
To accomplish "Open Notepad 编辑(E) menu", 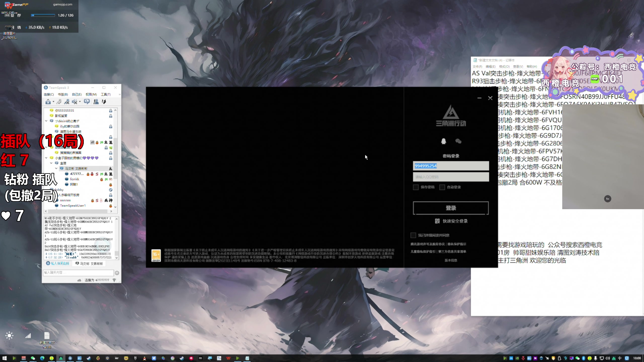I will 491,67.
